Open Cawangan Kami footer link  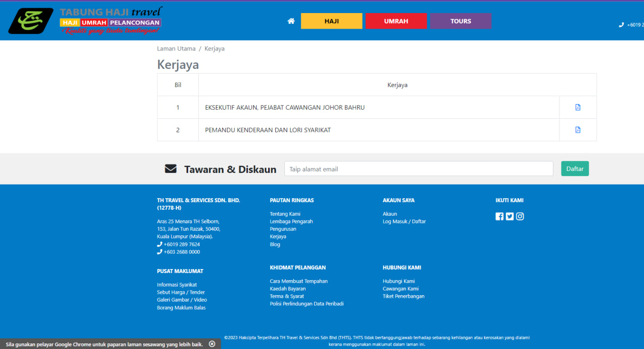click(x=400, y=289)
